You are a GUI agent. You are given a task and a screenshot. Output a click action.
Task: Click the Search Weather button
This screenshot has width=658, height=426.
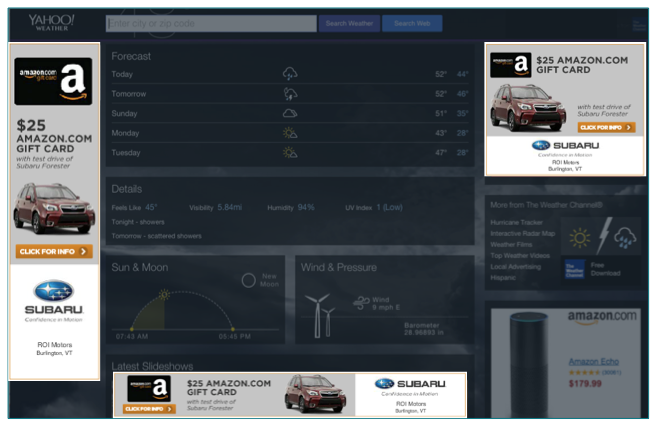tap(349, 24)
